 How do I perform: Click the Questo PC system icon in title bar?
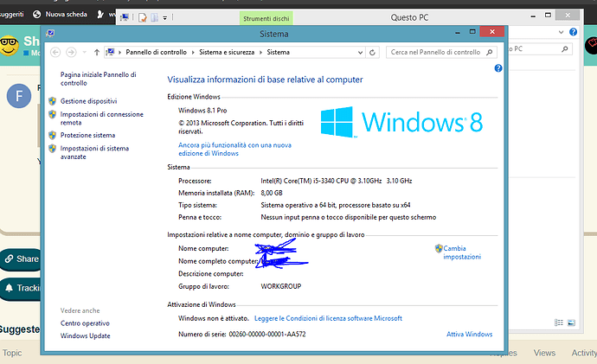(x=124, y=17)
